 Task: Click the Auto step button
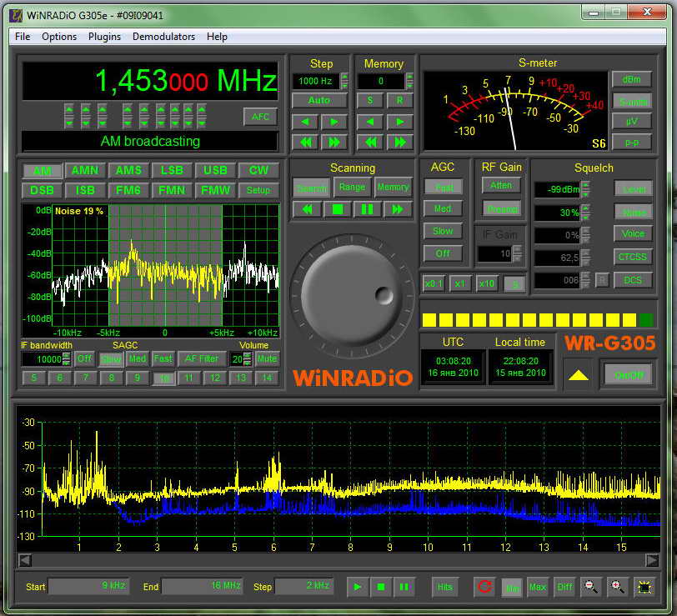[x=319, y=101]
